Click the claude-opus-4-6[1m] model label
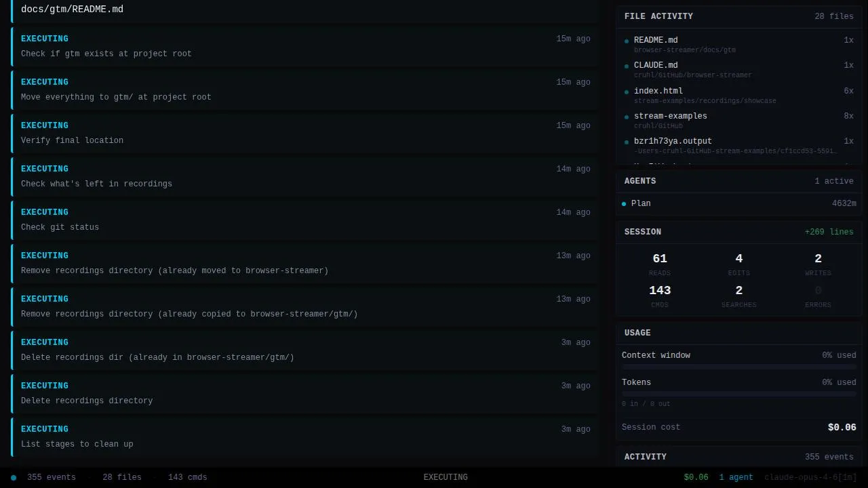This screenshot has height=488, width=868. click(811, 477)
